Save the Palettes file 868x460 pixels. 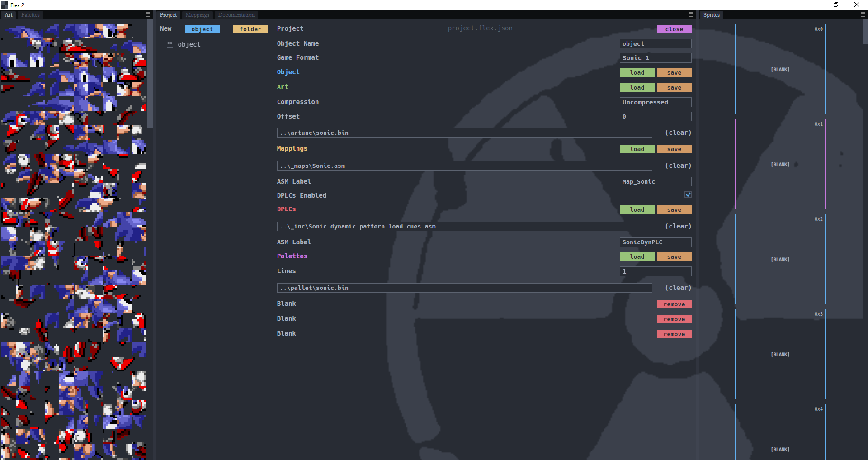[674, 257]
